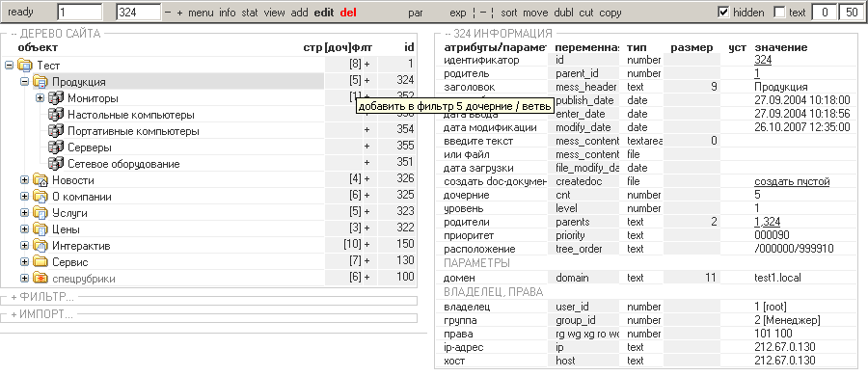Collapse the 324 ИНФОРМАЦИЯ section
The height and width of the screenshot is (376, 868).
[499, 34]
